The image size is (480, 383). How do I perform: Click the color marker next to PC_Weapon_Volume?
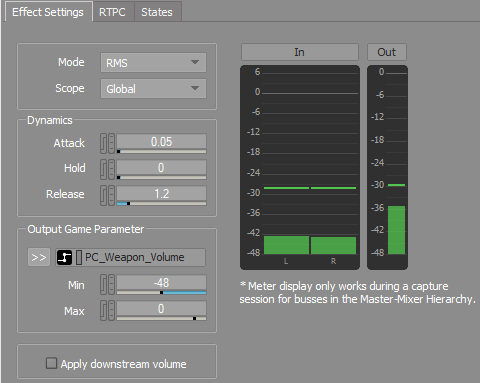tap(79, 257)
